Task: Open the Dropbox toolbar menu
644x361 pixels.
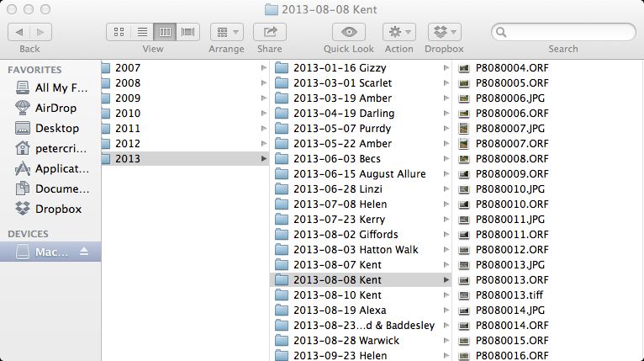Action: [x=444, y=32]
